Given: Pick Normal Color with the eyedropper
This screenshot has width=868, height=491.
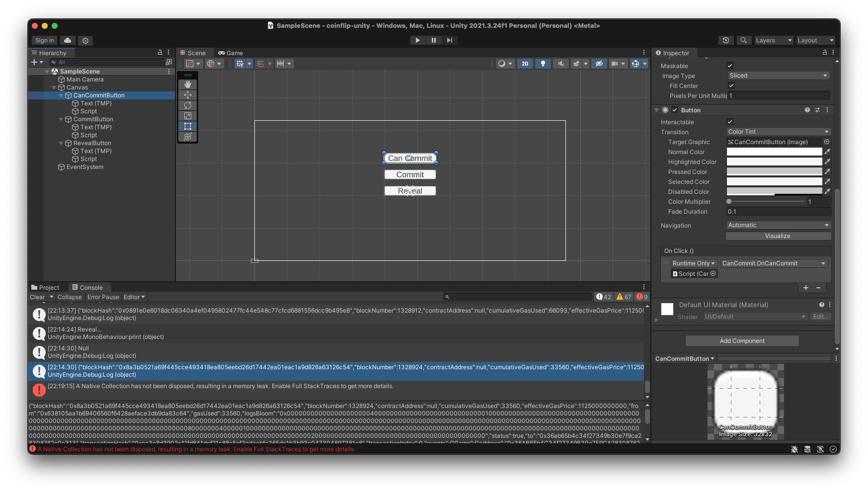Looking at the screenshot, I should 827,152.
